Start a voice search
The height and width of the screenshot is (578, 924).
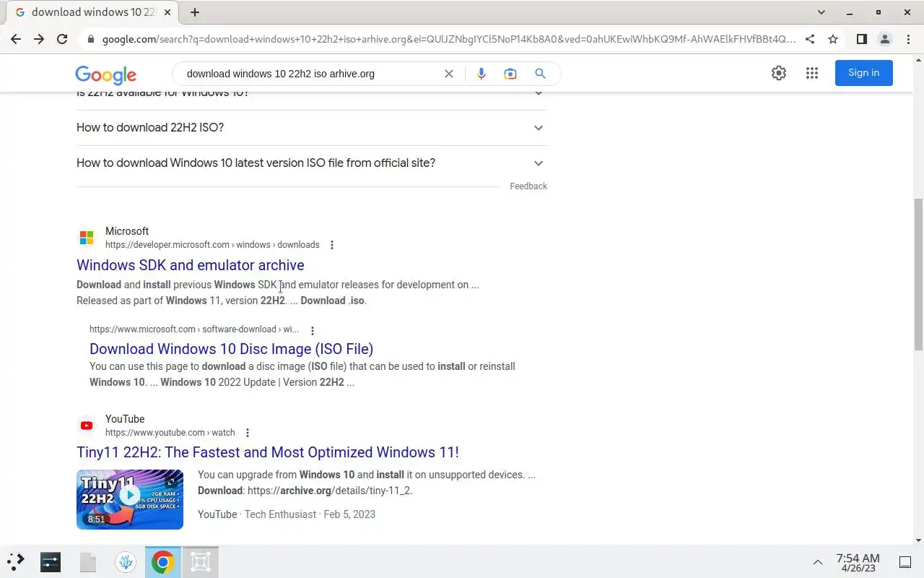click(x=481, y=74)
